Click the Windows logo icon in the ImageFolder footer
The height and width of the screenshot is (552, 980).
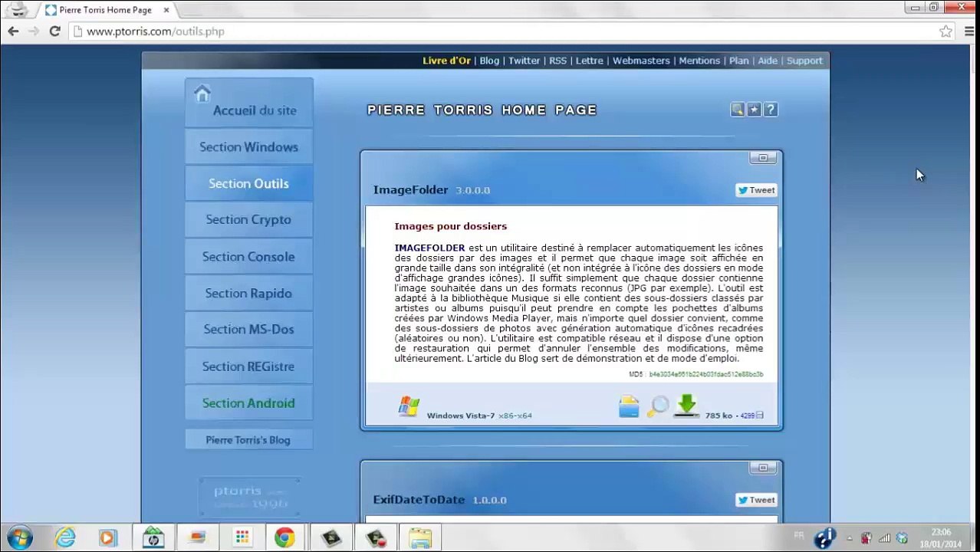click(x=409, y=406)
